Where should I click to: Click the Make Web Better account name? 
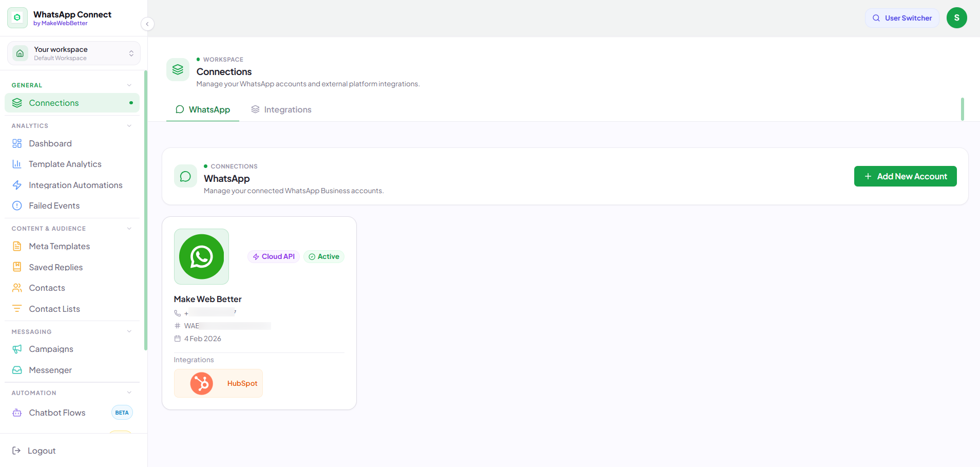207,299
